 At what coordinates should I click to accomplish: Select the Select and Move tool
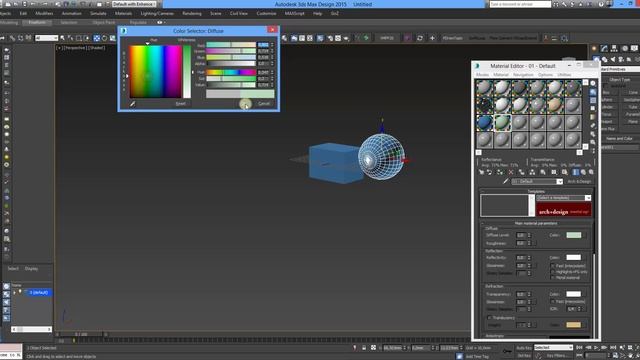pos(96,38)
